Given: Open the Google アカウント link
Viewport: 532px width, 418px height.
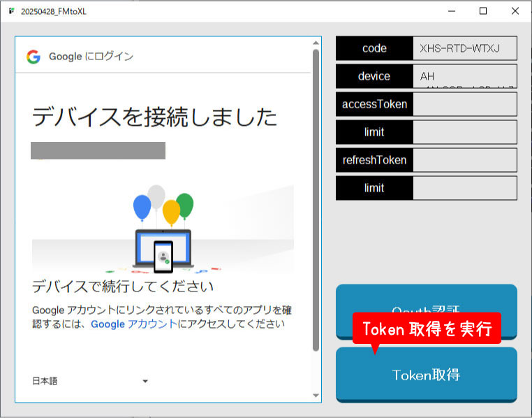Looking at the screenshot, I should (134, 324).
